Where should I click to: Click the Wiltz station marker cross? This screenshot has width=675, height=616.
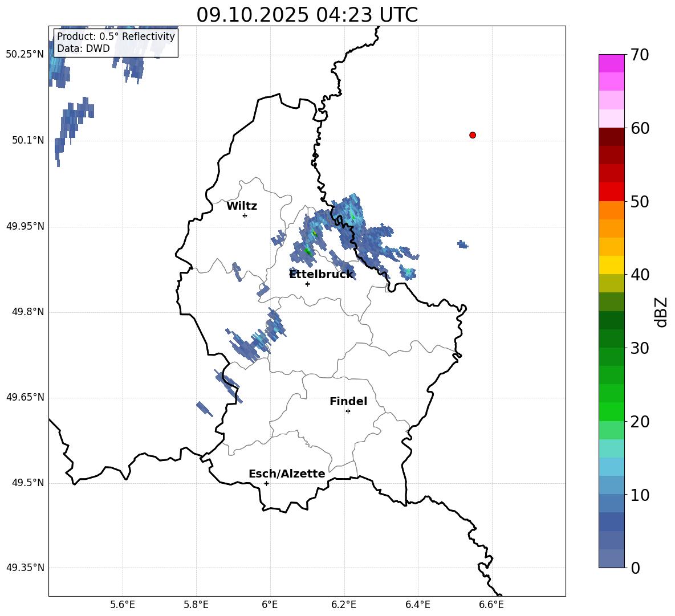245,215
